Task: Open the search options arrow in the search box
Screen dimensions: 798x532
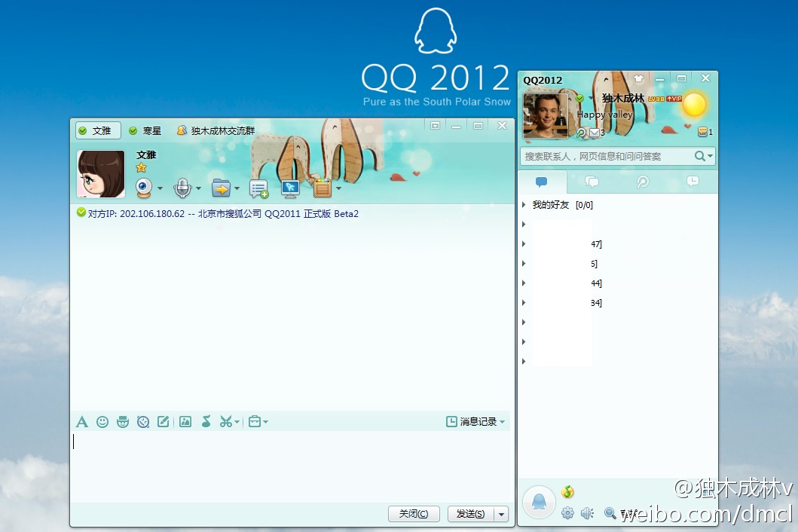Action: point(710,156)
